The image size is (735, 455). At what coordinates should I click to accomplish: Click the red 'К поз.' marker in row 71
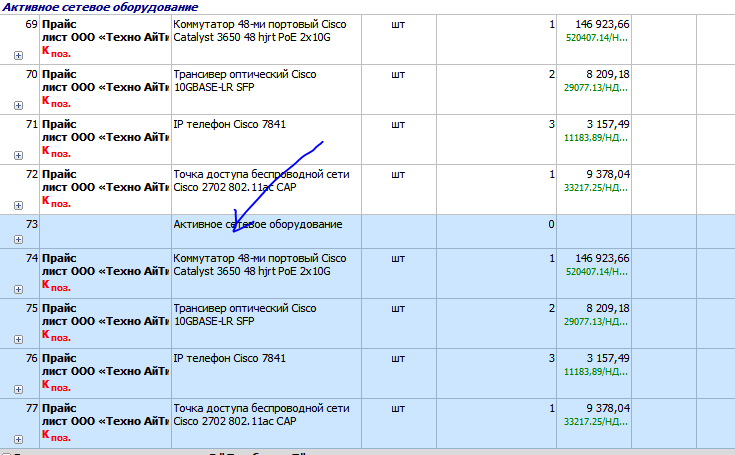tap(56, 152)
